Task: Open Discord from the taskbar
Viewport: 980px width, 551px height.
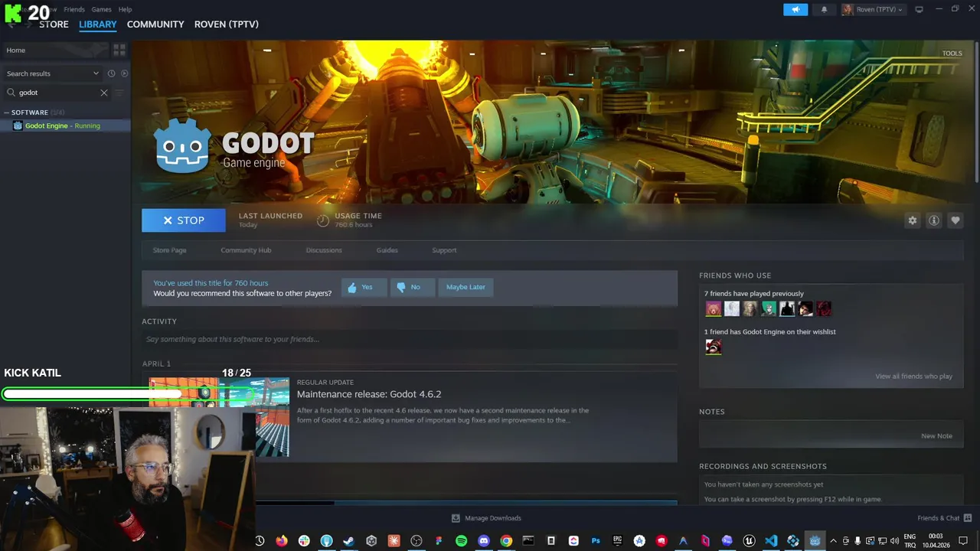Action: point(484,540)
